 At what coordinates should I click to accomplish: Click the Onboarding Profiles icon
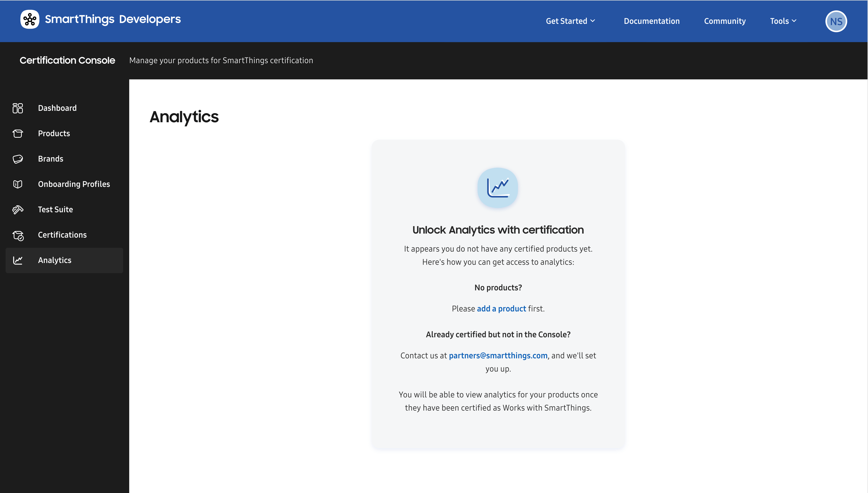(18, 184)
